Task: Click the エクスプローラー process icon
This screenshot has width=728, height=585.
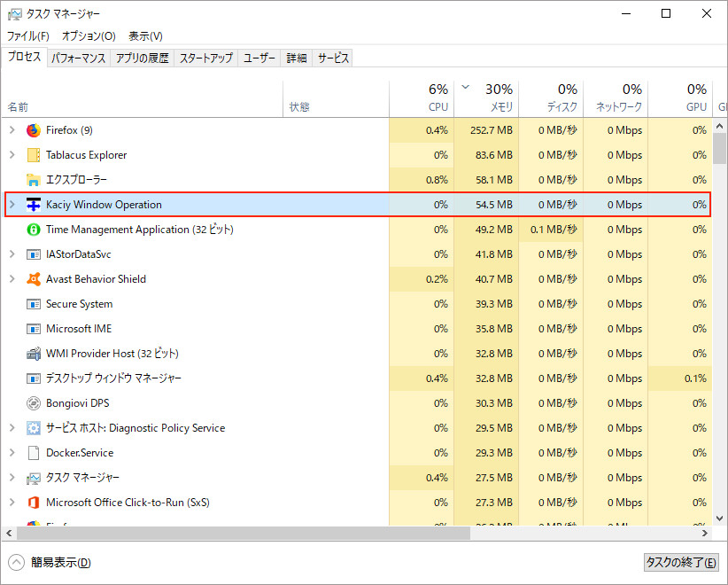Action: [x=34, y=180]
